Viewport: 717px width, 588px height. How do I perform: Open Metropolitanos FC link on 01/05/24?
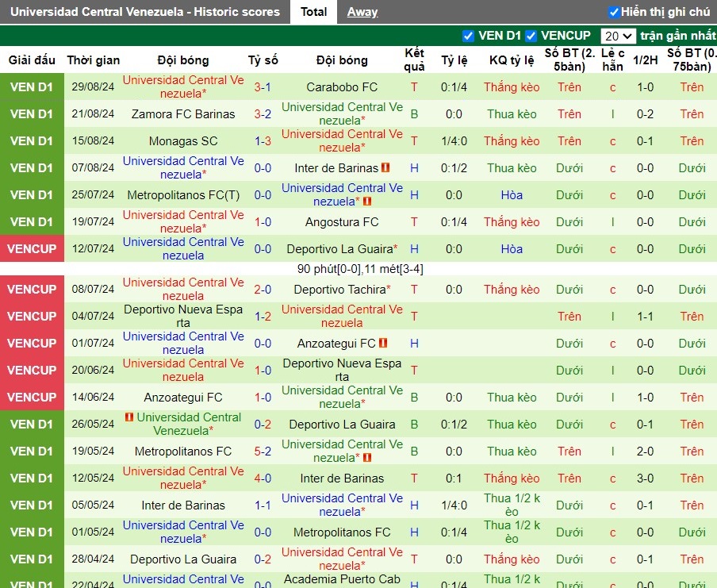(x=342, y=532)
